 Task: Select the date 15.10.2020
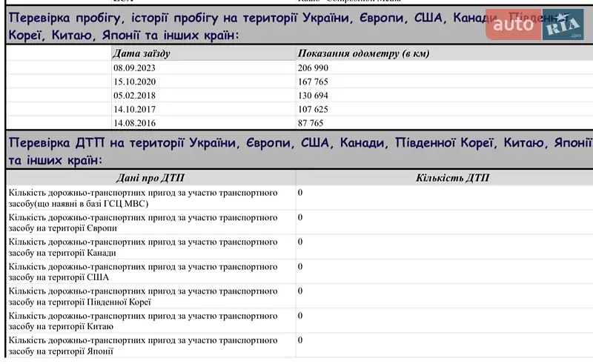(134, 82)
